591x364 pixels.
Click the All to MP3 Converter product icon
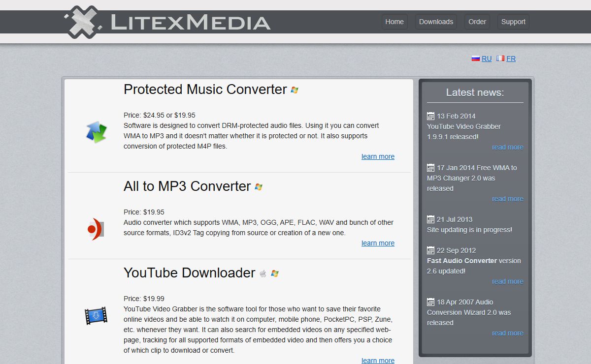(x=96, y=229)
